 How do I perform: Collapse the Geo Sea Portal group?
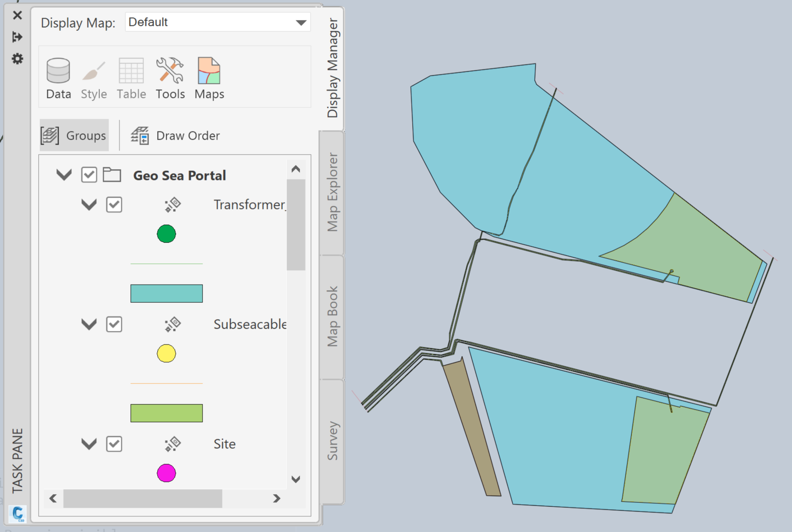coord(64,175)
